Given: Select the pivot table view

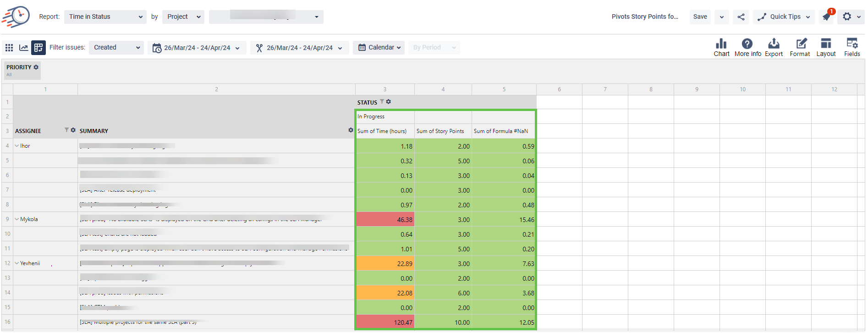Looking at the screenshot, I should (x=38, y=48).
